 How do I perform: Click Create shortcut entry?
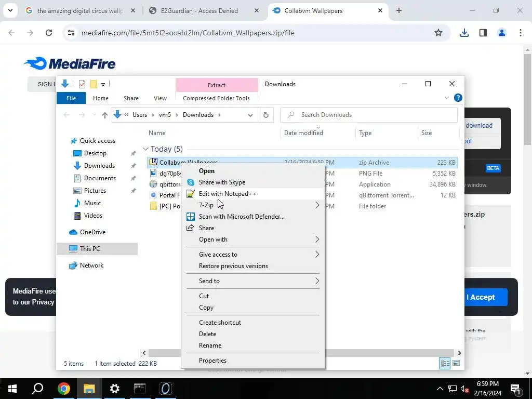coord(253,322)
